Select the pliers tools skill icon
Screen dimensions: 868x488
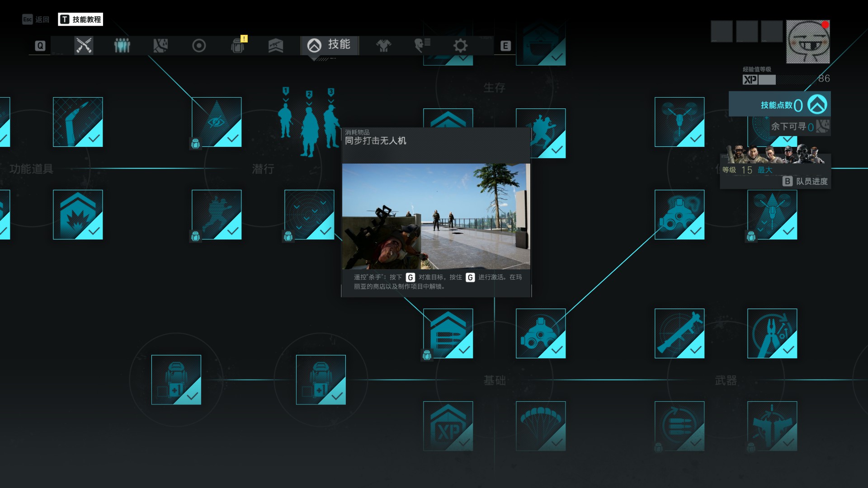pos(772,333)
